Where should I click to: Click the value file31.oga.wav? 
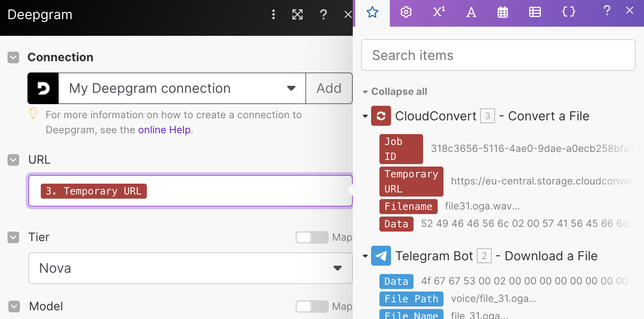(x=482, y=206)
